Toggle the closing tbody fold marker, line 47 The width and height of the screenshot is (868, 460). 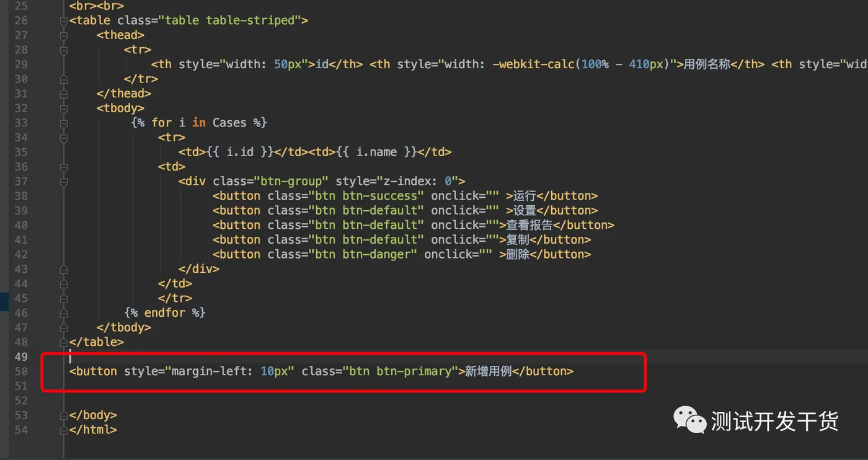pyautogui.click(x=63, y=328)
